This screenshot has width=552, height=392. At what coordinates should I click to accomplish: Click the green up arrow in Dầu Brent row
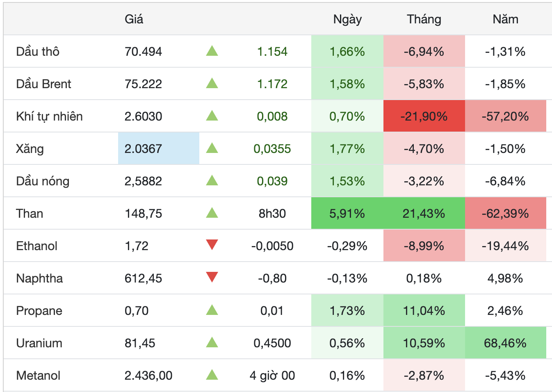(212, 83)
